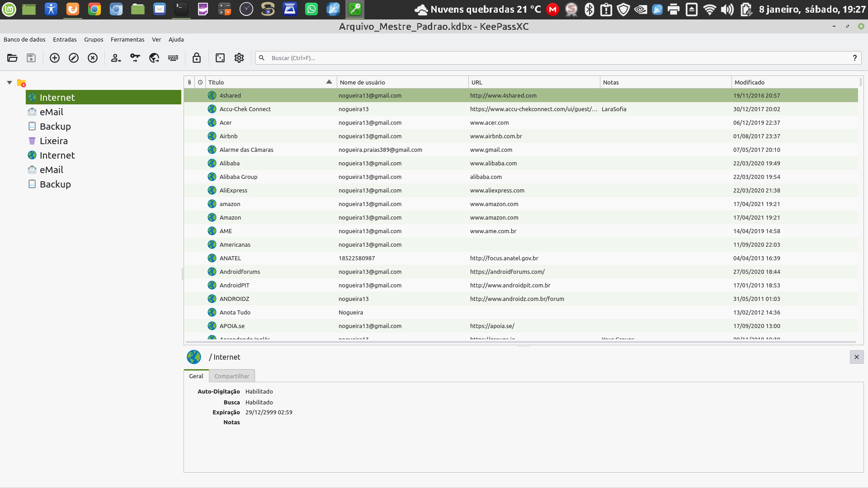Open Banco de dados menu
This screenshot has height=488, width=868.
[x=24, y=39]
